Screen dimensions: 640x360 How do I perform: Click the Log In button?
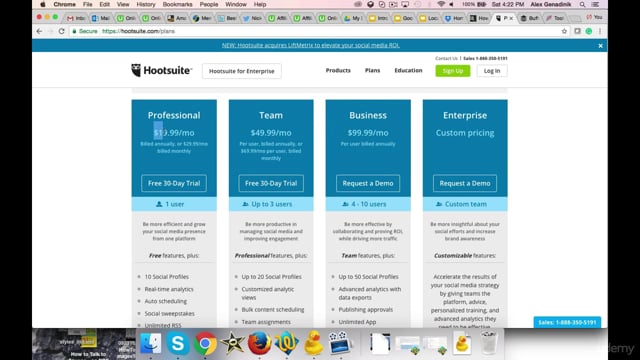pyautogui.click(x=492, y=71)
